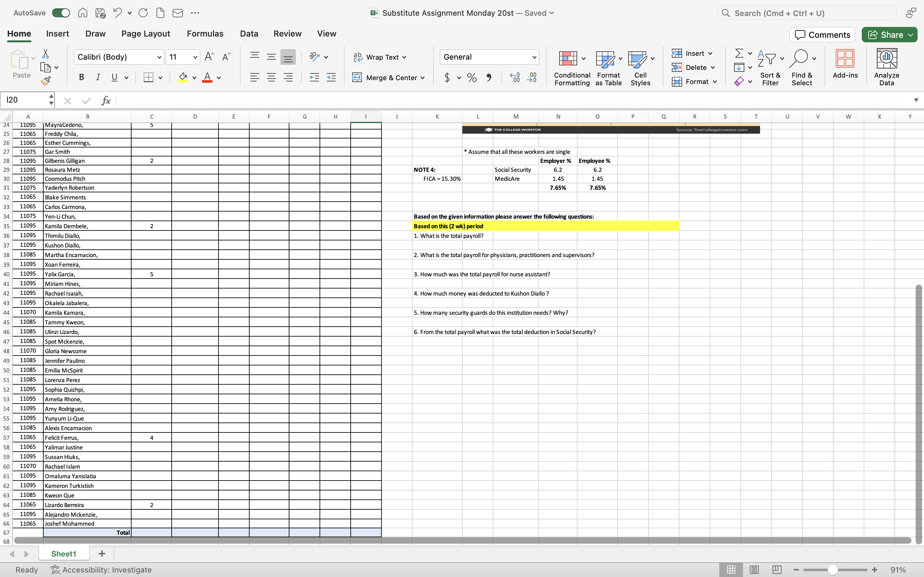Click the Increase Font Size icon
924x577 pixels.
click(x=209, y=57)
